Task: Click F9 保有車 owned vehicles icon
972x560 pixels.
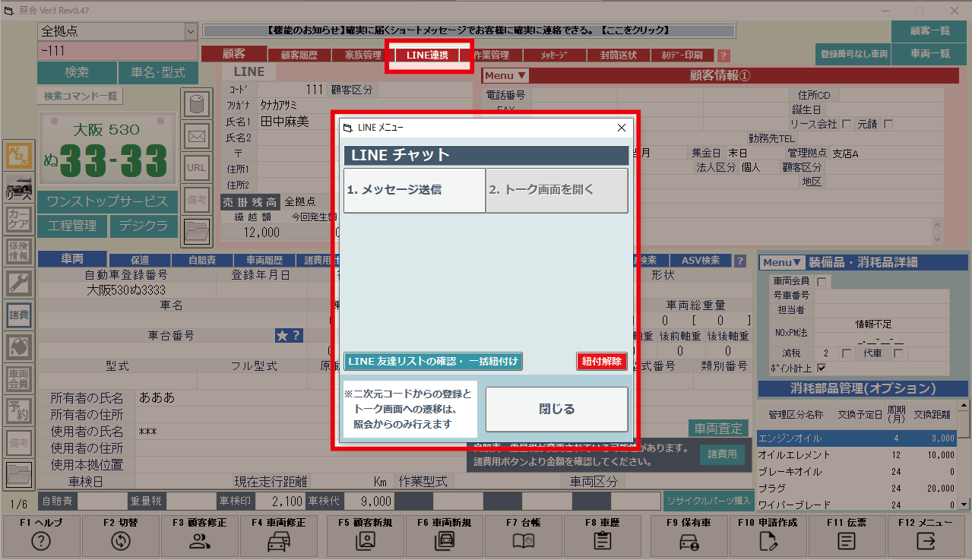Action: tap(690, 540)
